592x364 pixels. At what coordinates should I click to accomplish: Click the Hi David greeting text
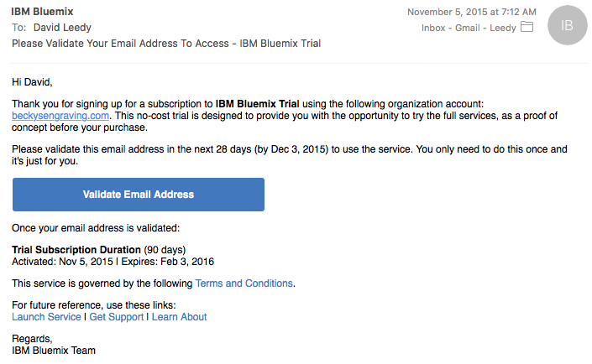[x=32, y=82]
